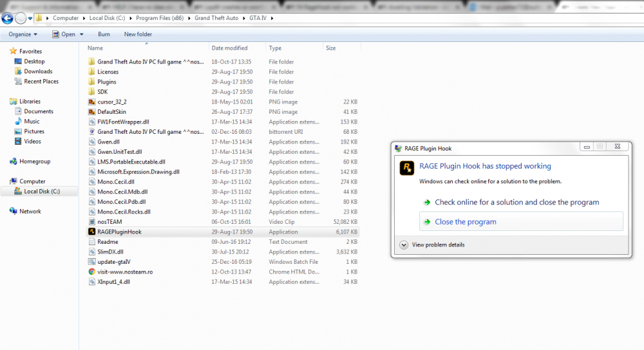Viewport: 644px width, 350px height.
Task: Select the Plugins folder icon
Action: pyautogui.click(x=91, y=82)
